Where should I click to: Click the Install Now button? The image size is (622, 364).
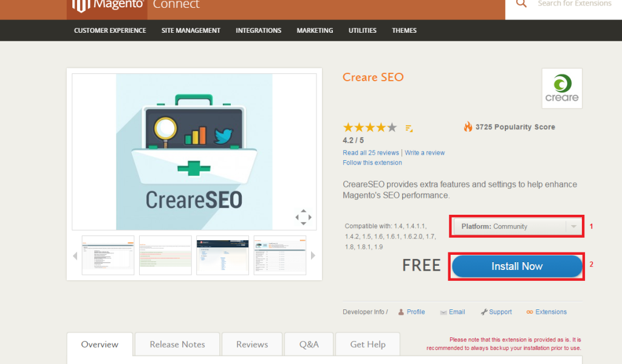(x=517, y=266)
